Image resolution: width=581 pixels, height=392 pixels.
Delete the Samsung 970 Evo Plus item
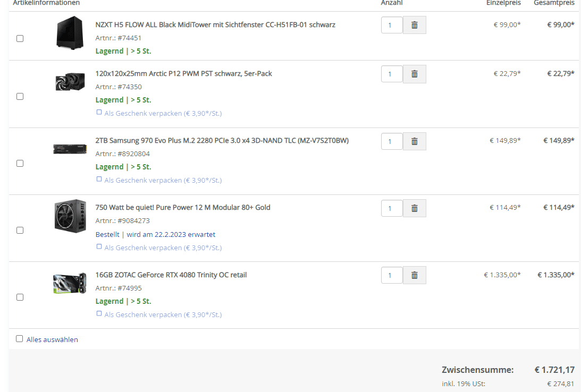pos(414,141)
